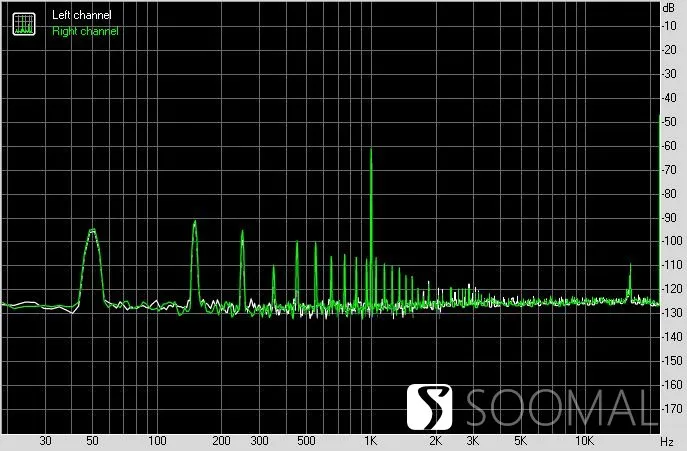687x451 pixels.
Task: Click the 50 Hz hum peak
Action: click(x=92, y=265)
